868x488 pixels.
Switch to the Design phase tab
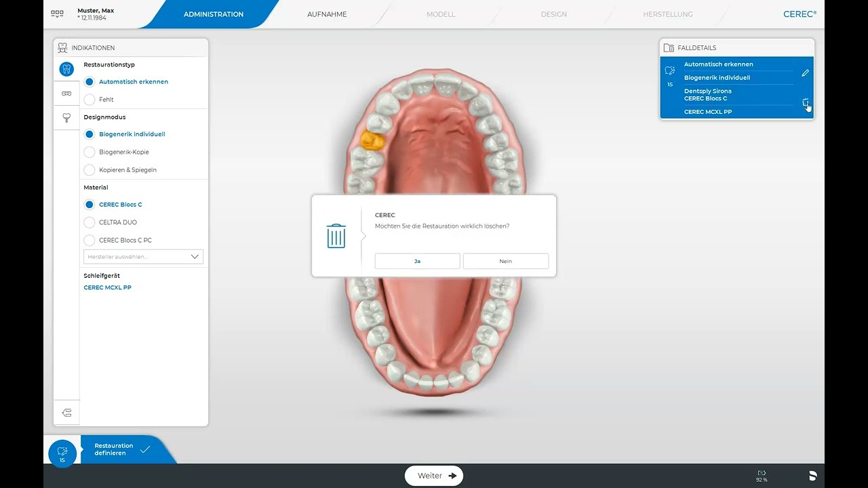(554, 14)
